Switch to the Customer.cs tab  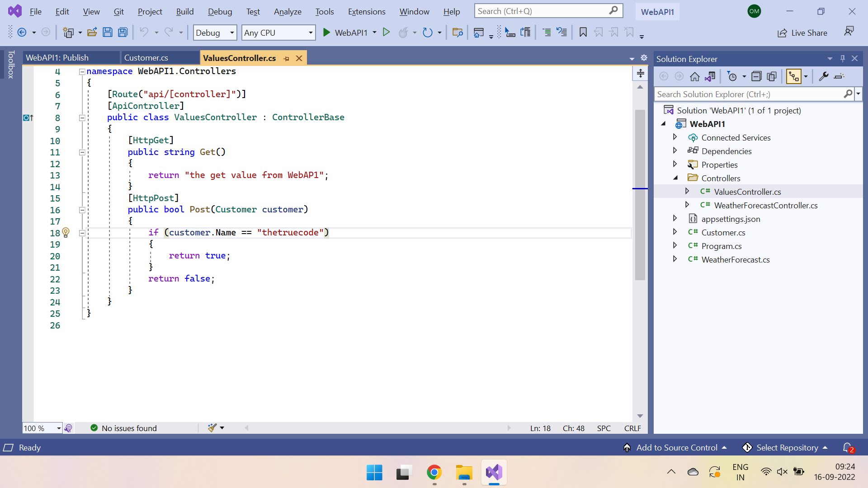[x=146, y=58]
